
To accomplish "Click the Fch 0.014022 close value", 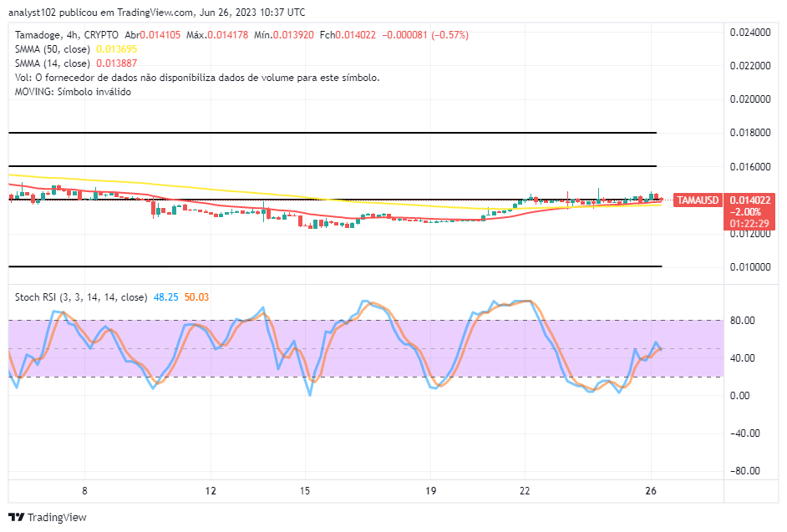I will click(348, 35).
